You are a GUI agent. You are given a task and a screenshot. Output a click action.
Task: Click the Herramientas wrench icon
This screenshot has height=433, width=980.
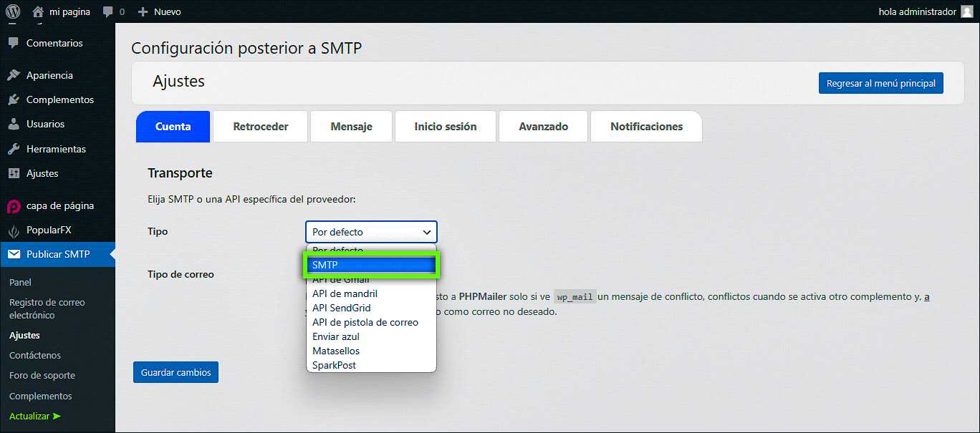pyautogui.click(x=14, y=149)
